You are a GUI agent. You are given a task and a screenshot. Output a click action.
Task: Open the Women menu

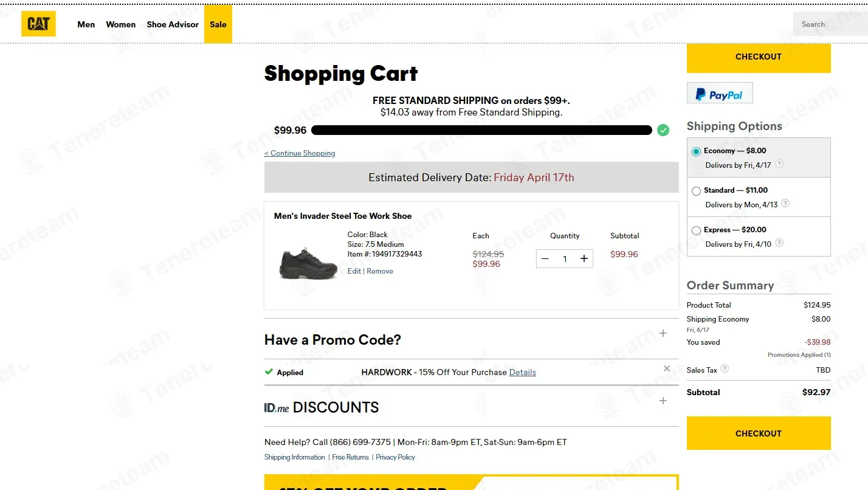[121, 25]
